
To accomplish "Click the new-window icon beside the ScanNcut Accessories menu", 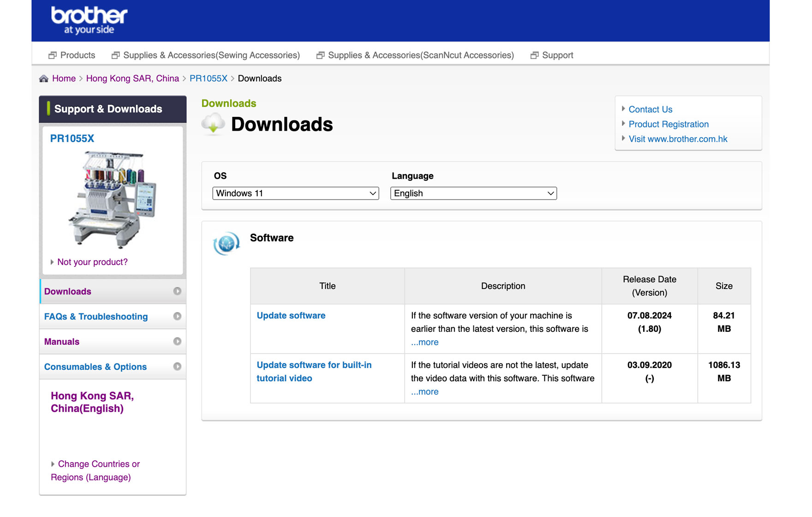I will coord(320,55).
